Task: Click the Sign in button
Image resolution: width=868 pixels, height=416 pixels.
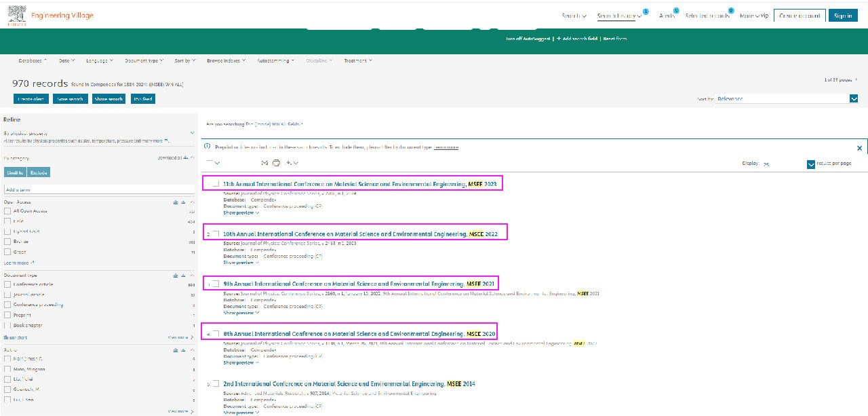Action: 843,16
